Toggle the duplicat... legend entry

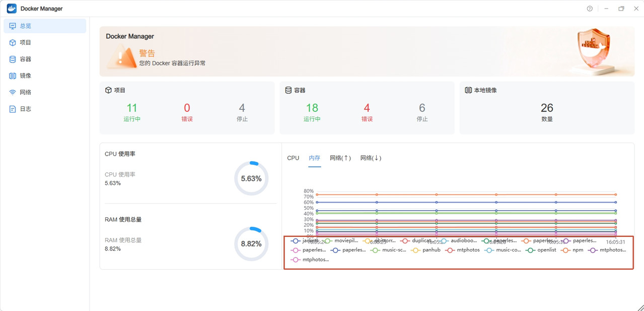416,241
